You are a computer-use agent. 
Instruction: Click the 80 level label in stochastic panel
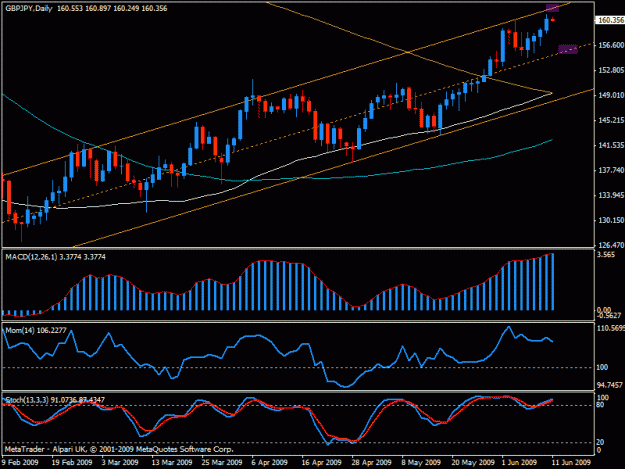[600, 405]
